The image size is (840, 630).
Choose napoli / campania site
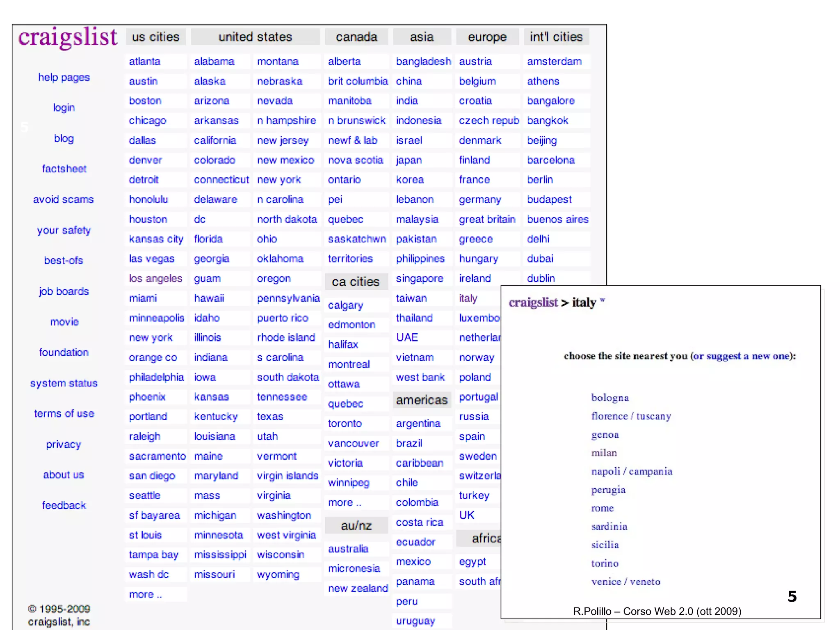(632, 471)
